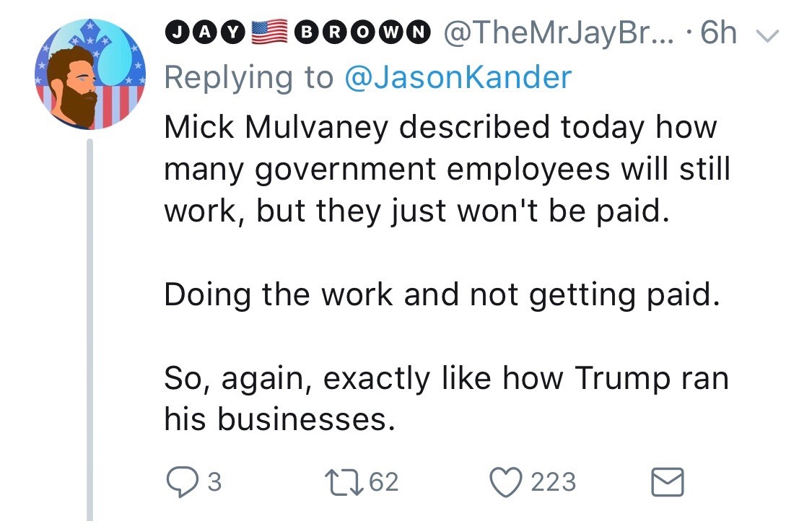The height and width of the screenshot is (529, 812).
Task: Click the "Doing the work" line
Action: point(442,295)
